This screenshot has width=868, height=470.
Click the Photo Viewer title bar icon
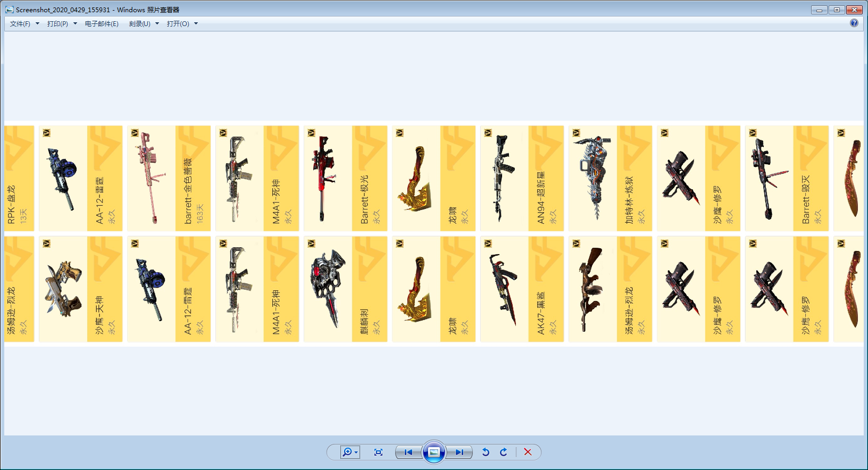(10, 10)
